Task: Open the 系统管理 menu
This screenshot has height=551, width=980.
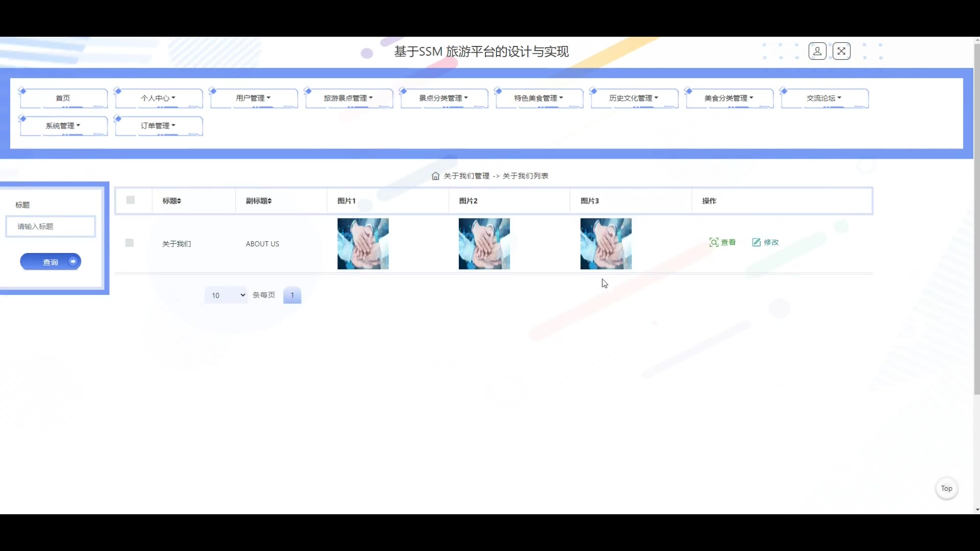Action: point(63,126)
